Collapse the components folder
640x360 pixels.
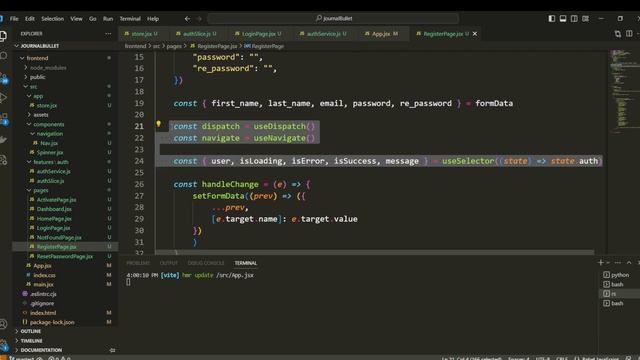[29, 124]
